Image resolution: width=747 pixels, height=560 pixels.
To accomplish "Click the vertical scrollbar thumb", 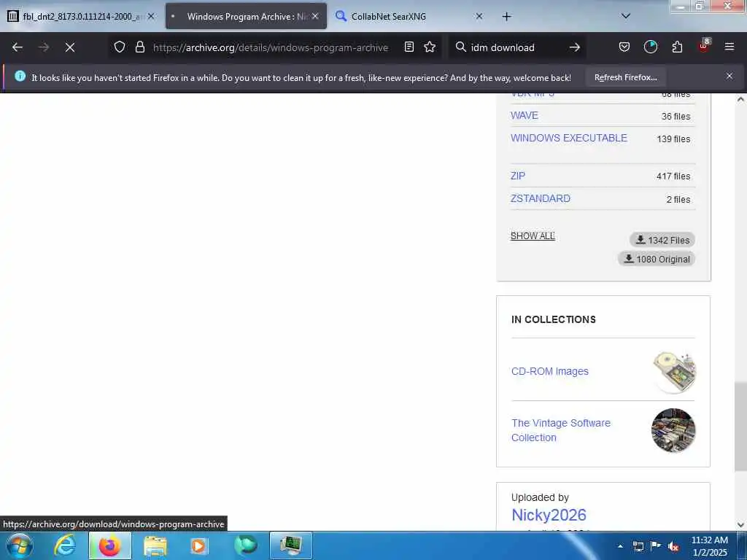I will (x=740, y=426).
